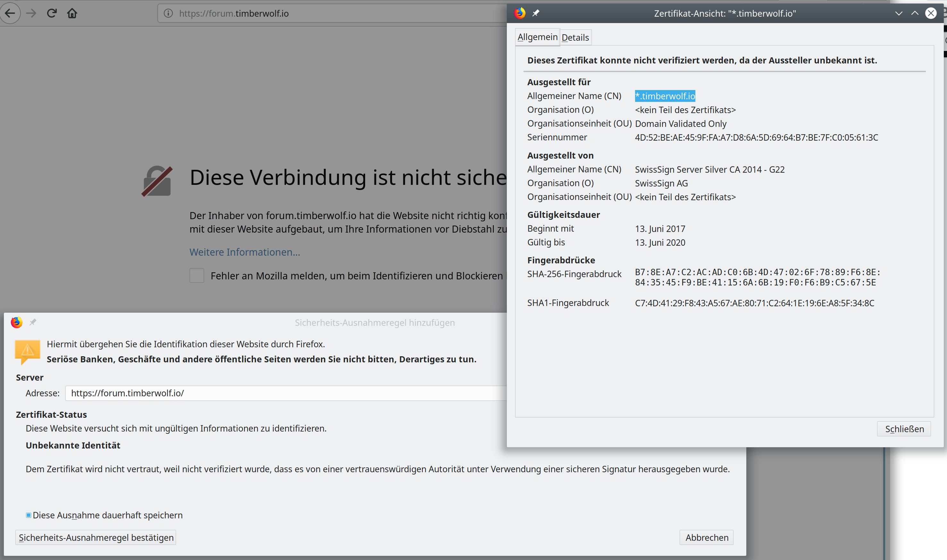Click the SHA1-Fingerabdruck value C7:4D:41…
The height and width of the screenshot is (560, 947).
click(754, 303)
